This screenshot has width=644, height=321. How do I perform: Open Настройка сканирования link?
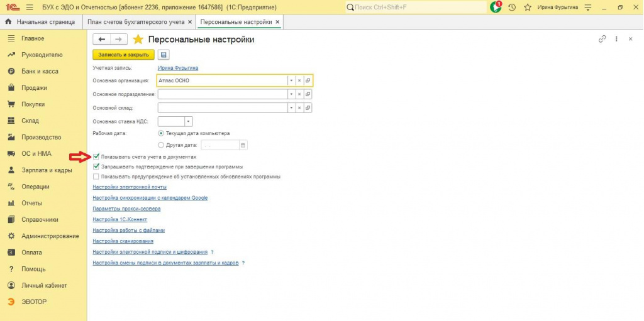pyautogui.click(x=123, y=241)
